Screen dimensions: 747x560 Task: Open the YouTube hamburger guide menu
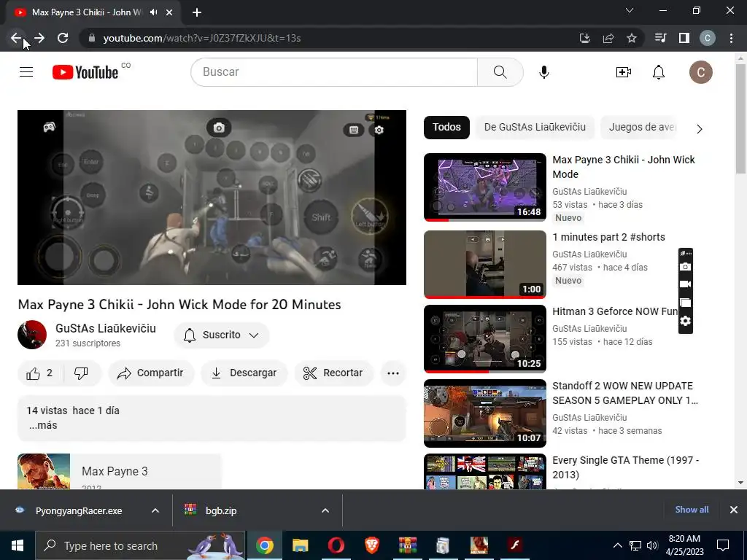click(26, 72)
